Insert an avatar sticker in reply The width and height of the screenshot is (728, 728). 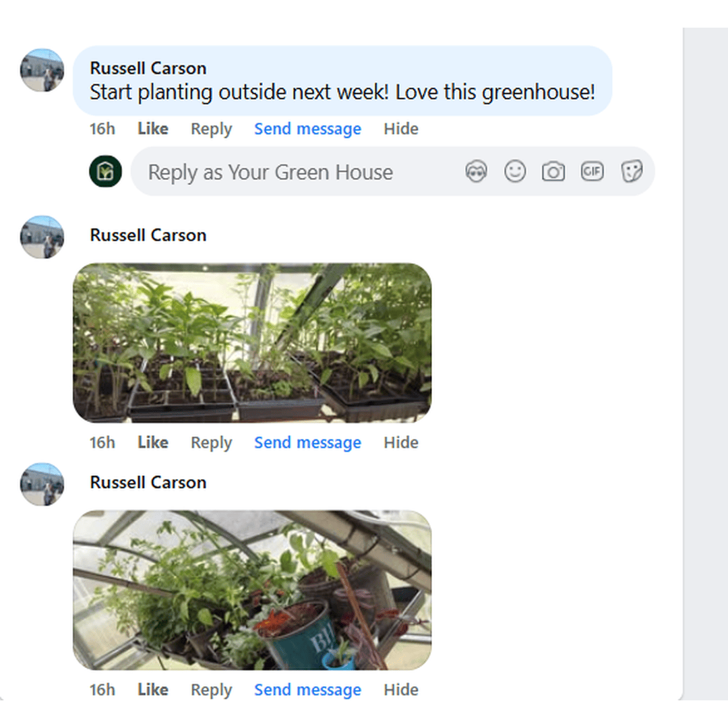point(476,172)
